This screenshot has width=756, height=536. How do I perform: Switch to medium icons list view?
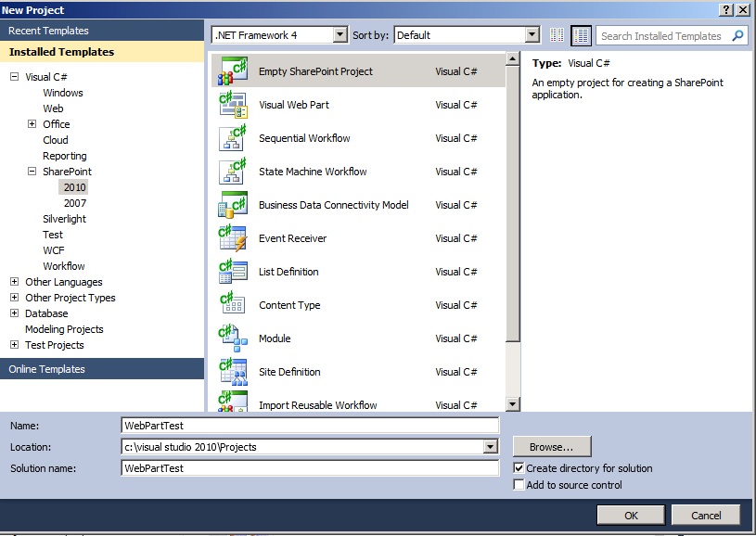click(x=581, y=35)
